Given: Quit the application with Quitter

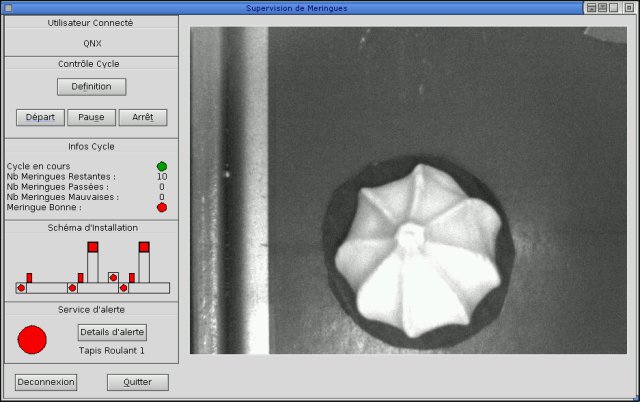Looking at the screenshot, I should coord(138,382).
